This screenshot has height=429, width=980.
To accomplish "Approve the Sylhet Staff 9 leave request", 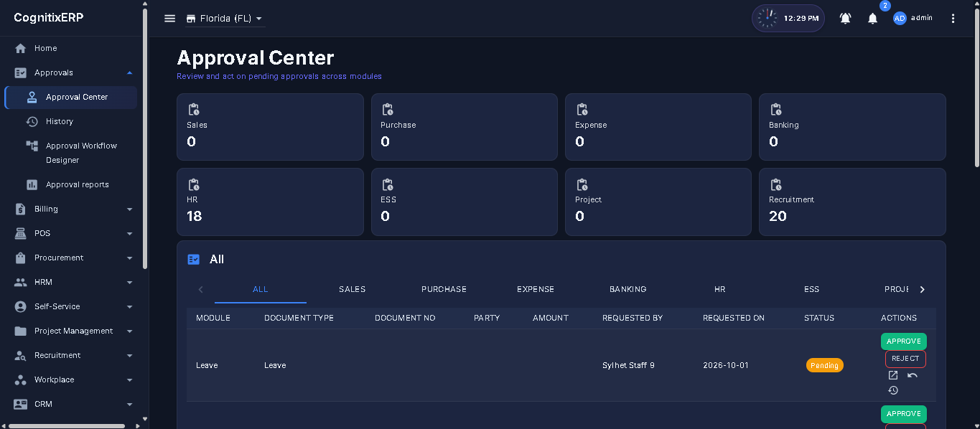I will [x=904, y=341].
